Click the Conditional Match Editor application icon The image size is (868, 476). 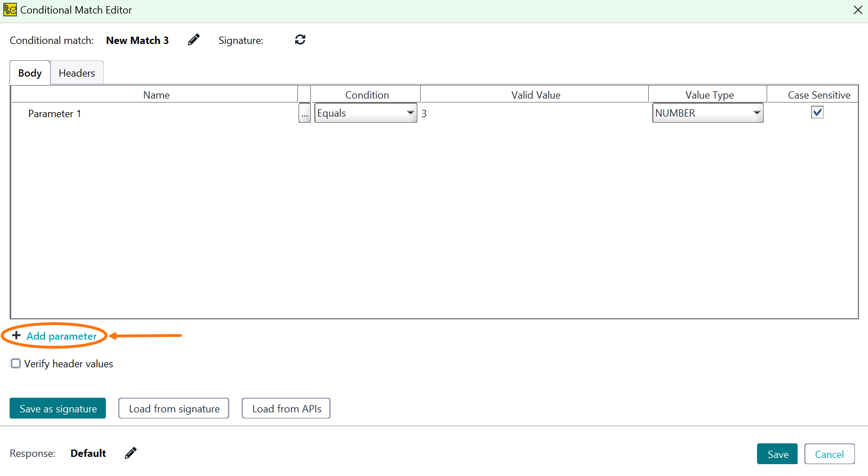(x=9, y=10)
